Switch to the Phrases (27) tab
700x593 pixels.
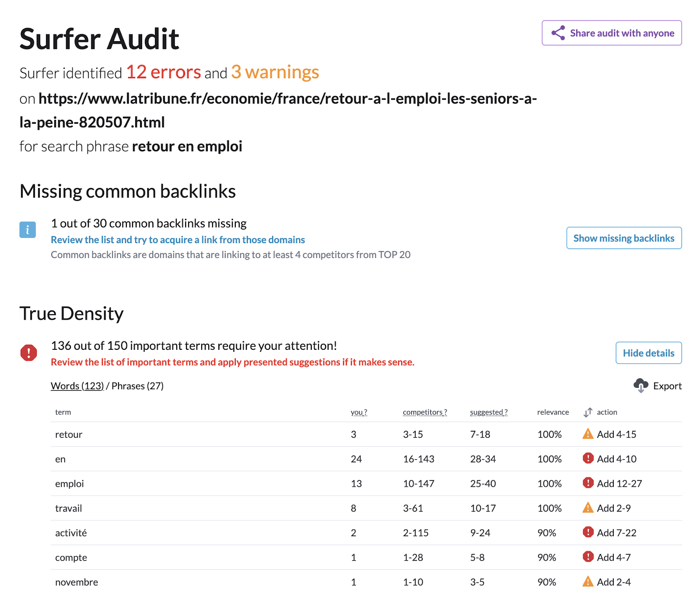[x=137, y=386]
